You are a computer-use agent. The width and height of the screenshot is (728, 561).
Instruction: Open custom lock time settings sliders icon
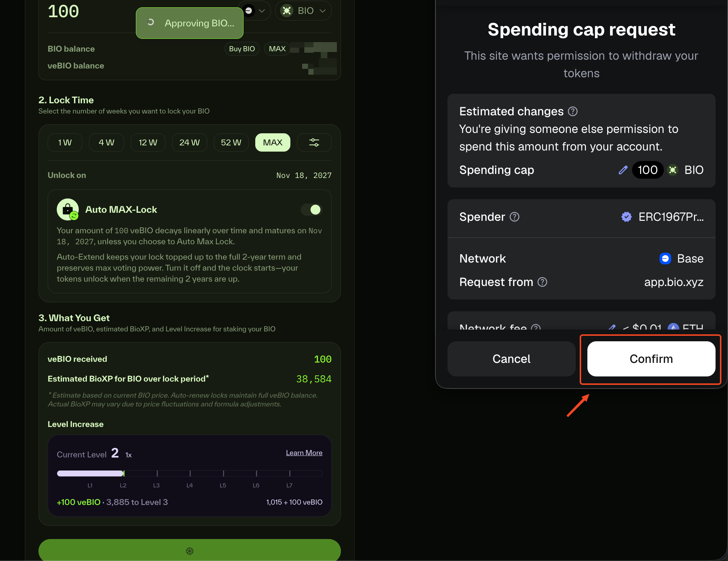[314, 142]
